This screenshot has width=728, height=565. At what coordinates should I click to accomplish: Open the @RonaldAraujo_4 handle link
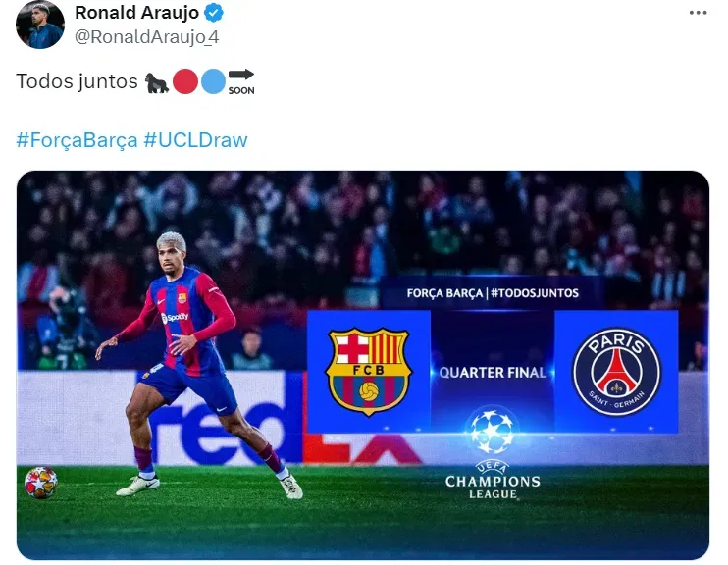[x=146, y=37]
